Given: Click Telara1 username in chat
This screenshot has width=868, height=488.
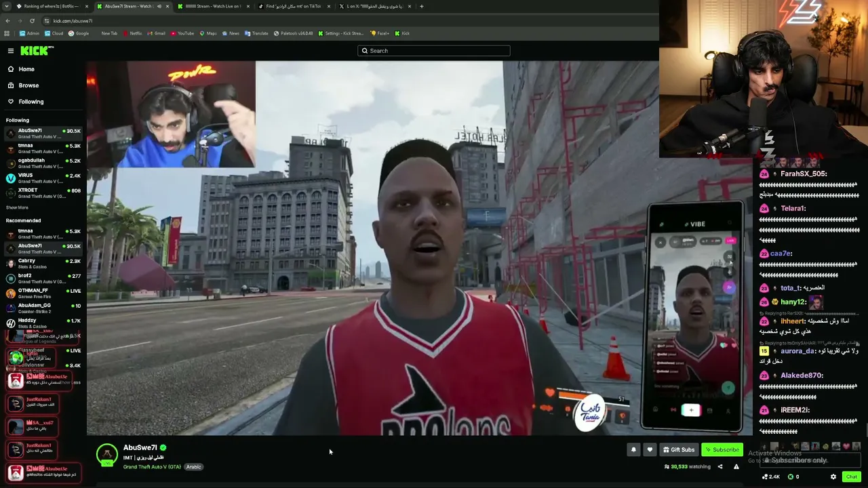Looking at the screenshot, I should click(793, 209).
